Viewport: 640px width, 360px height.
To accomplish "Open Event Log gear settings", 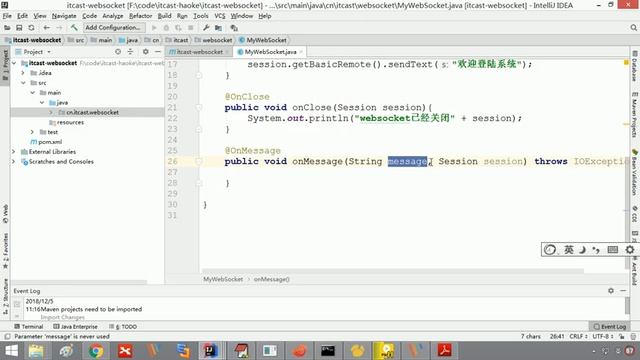I will [611, 291].
